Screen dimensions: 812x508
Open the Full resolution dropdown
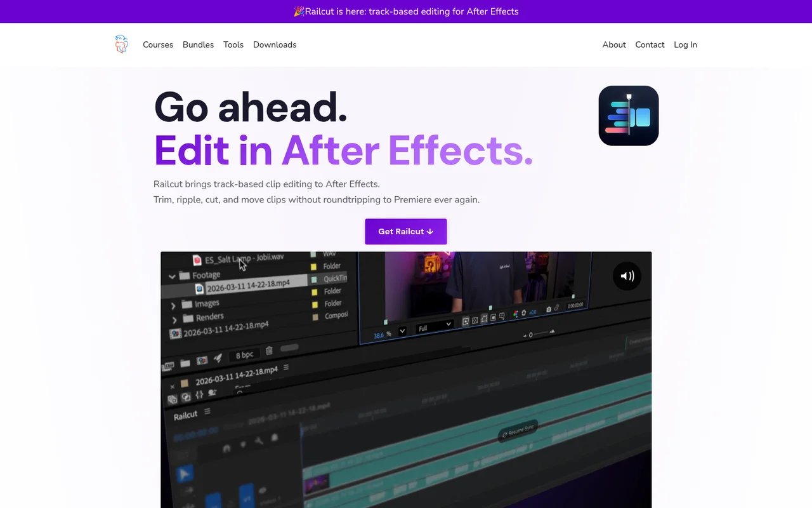tap(435, 327)
